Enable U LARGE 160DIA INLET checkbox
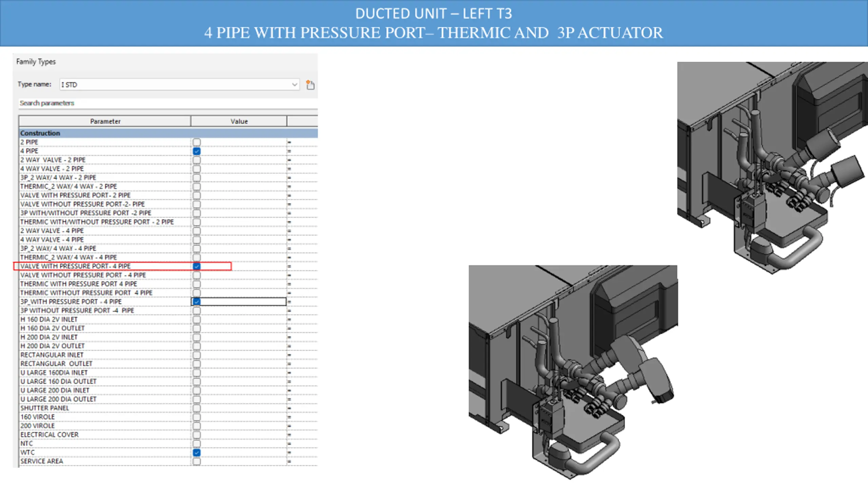 (x=197, y=373)
